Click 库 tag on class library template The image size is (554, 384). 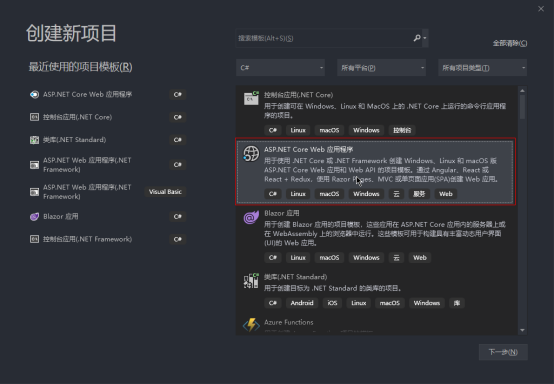click(456, 303)
